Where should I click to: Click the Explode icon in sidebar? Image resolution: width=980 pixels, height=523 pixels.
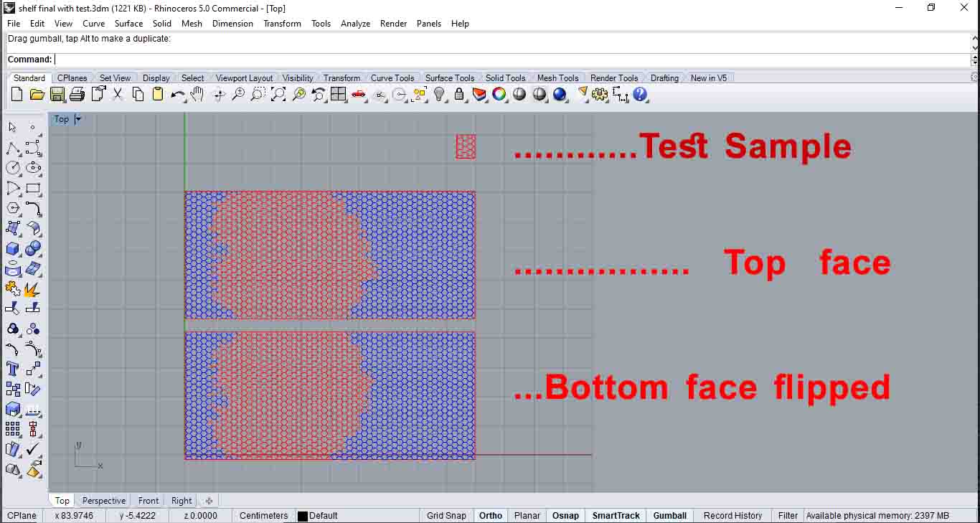coord(33,289)
